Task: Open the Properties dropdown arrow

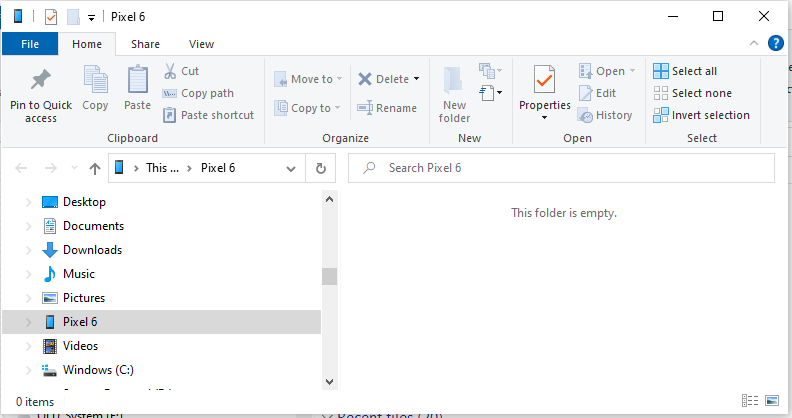Action: click(x=544, y=118)
